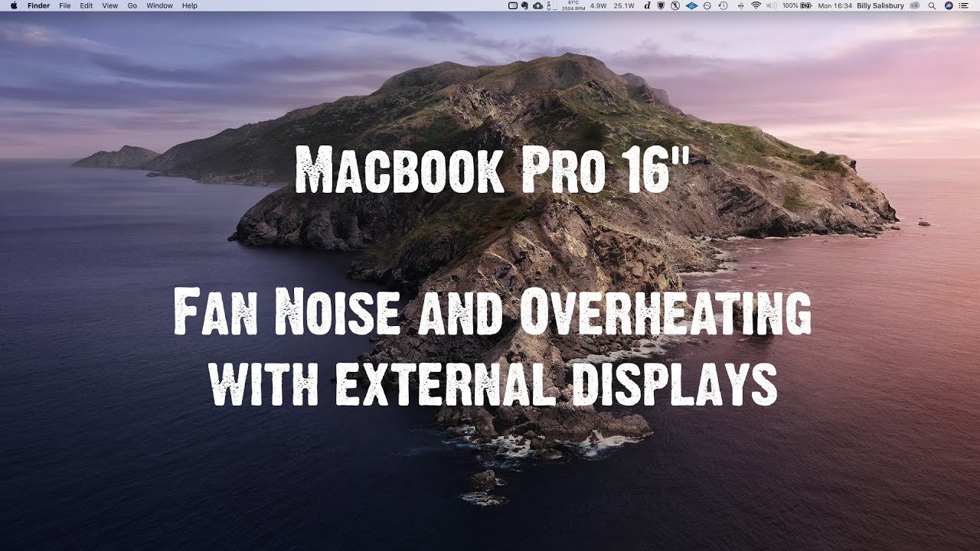Click the cloud upload menu bar icon
Screen dimensions: 980x551
click(537, 6)
